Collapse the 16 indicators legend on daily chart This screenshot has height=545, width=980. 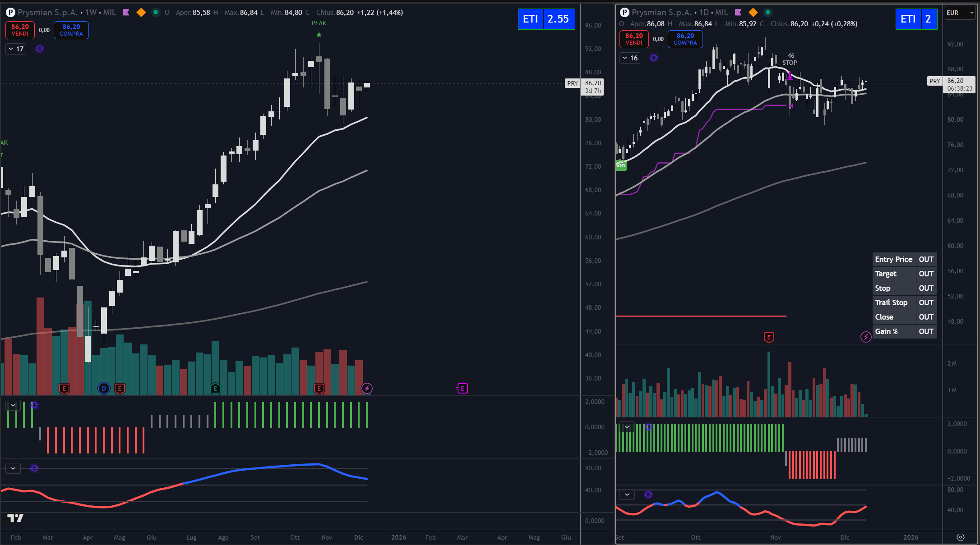click(x=625, y=58)
